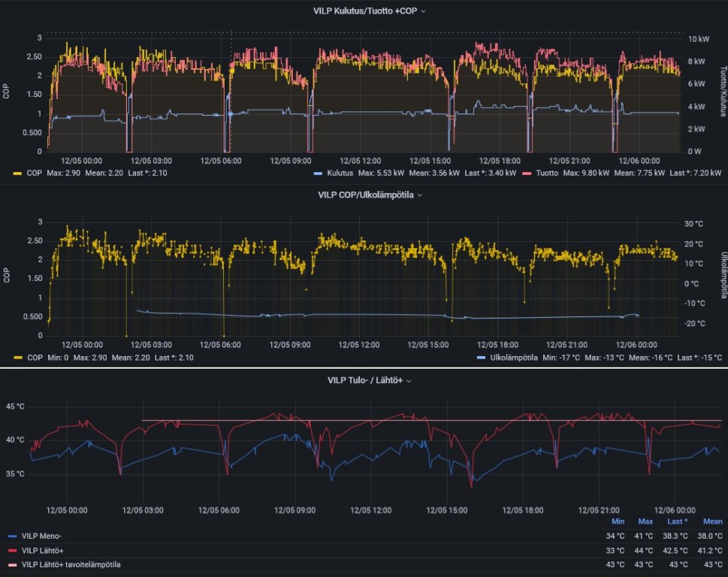The height and width of the screenshot is (577, 728).
Task: Sort legend table by Last * column
Action: (676, 521)
